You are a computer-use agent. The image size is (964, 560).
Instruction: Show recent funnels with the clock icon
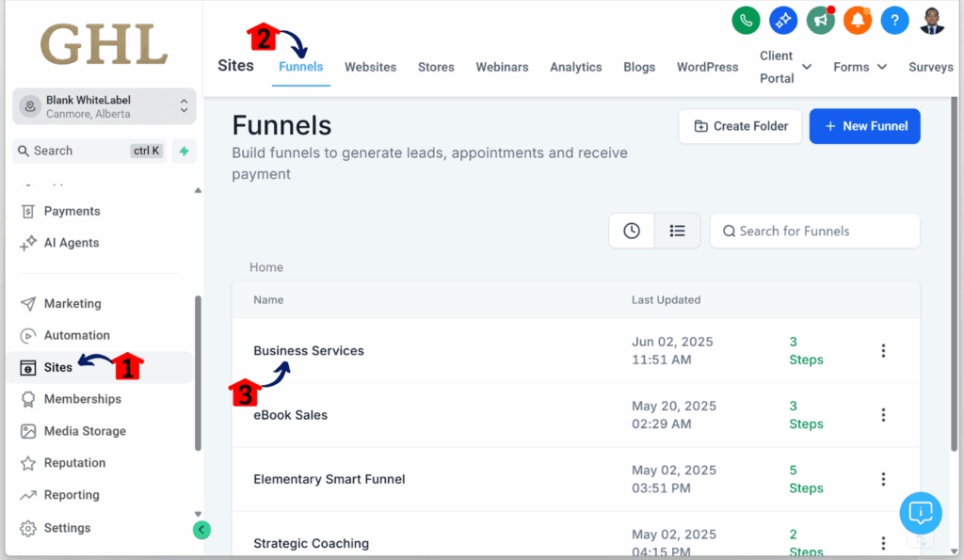pyautogui.click(x=632, y=231)
